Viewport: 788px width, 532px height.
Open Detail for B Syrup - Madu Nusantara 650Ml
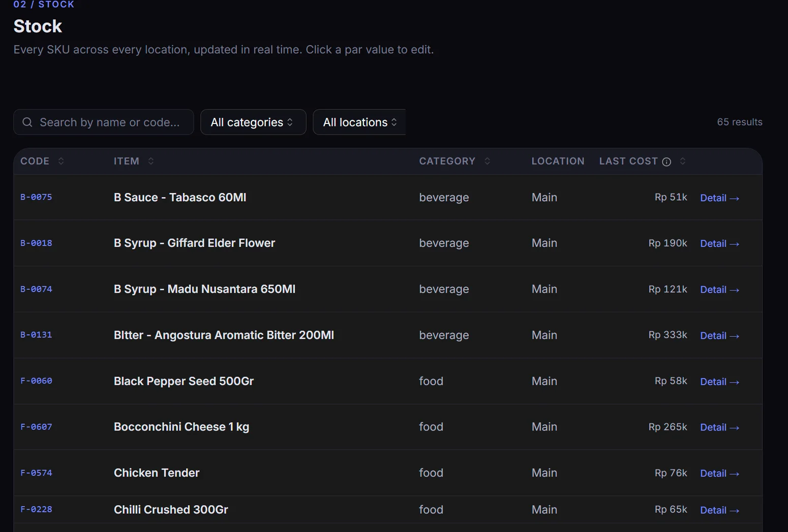tap(719, 290)
